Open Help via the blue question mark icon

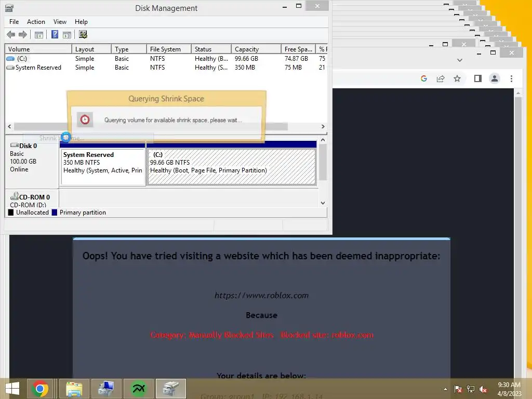[x=55, y=34]
